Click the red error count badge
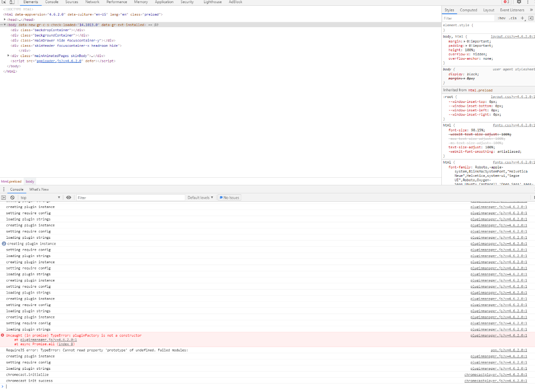The height and width of the screenshot is (392, 535). [x=506, y=2]
